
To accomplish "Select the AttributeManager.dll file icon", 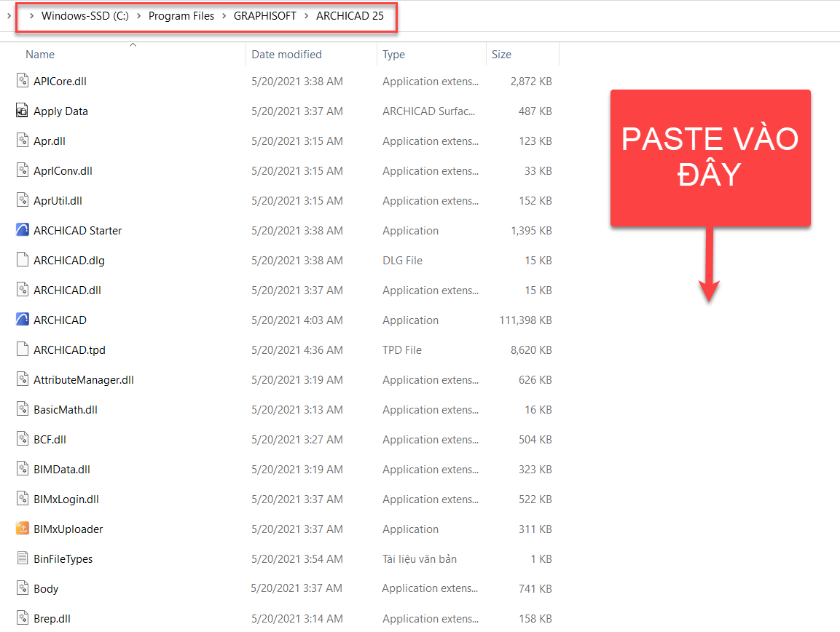I will [23, 379].
